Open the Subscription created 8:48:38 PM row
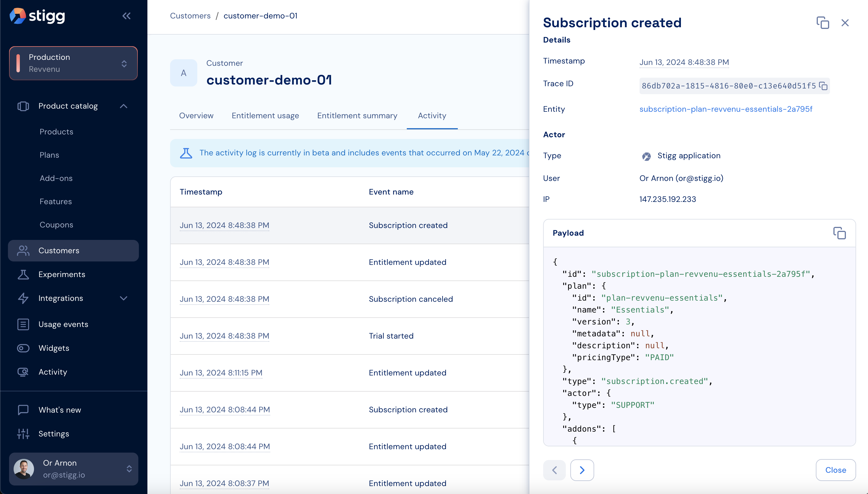The image size is (868, 494). [350, 225]
